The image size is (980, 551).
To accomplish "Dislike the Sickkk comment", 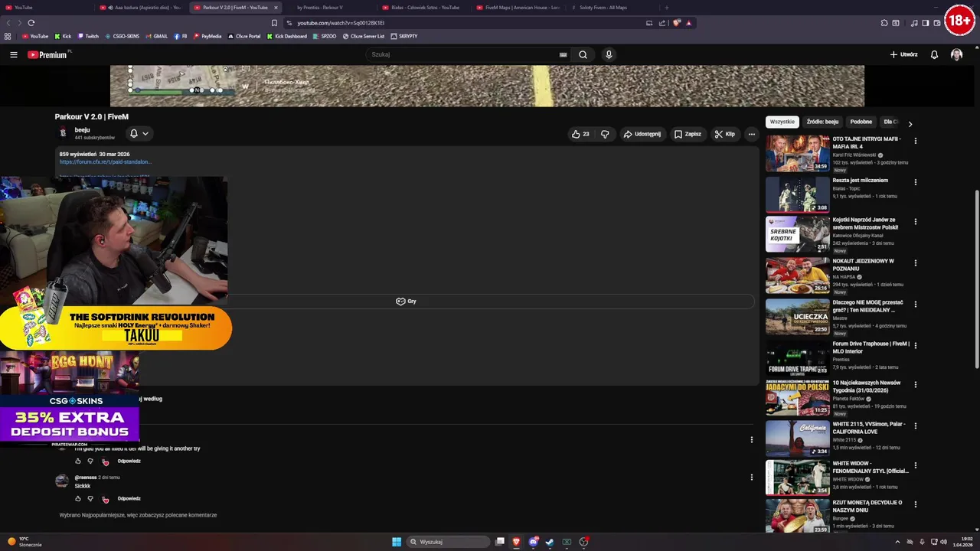I will (x=90, y=499).
